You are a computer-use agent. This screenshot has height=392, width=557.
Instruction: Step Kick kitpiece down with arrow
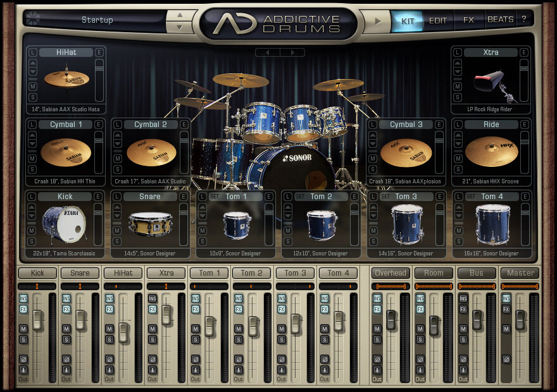click(32, 216)
